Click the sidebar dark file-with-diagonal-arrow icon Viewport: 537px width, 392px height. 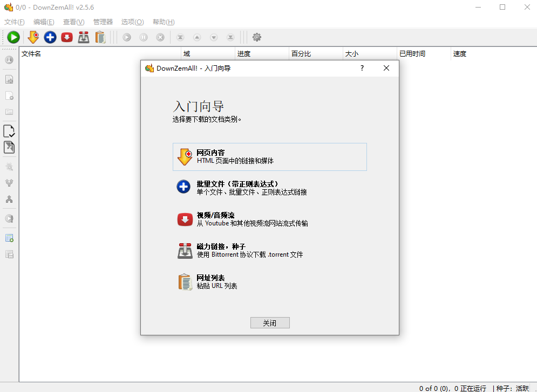[x=9, y=147]
